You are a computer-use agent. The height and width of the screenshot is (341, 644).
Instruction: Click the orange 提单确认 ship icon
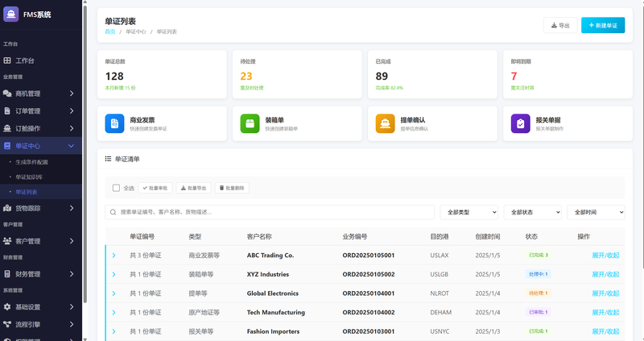point(386,123)
